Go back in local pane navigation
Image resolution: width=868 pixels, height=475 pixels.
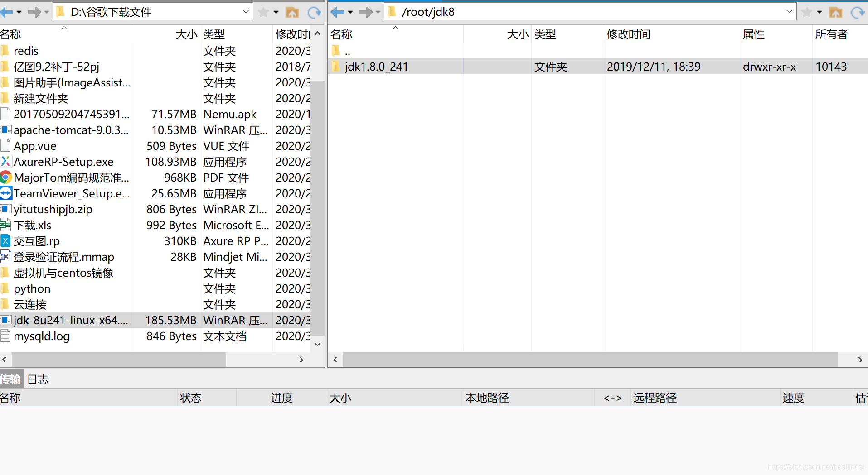coord(6,12)
